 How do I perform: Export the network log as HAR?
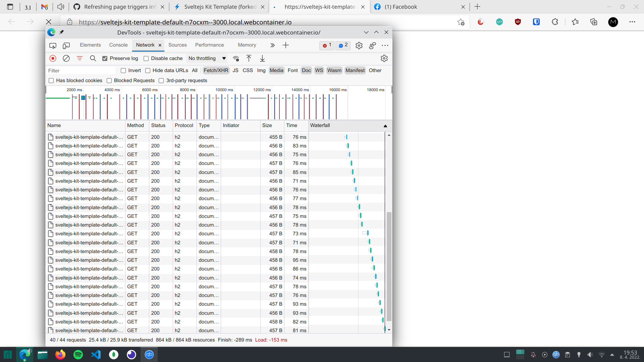[x=262, y=58]
